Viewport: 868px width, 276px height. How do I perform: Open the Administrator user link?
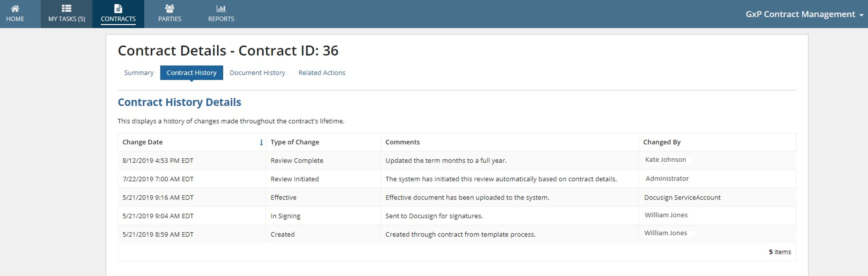coord(667,178)
